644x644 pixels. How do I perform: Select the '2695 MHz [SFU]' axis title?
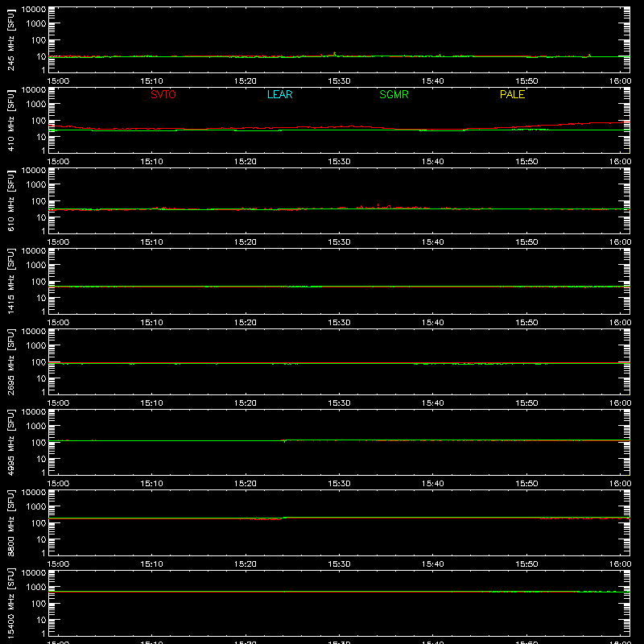pos(11,361)
